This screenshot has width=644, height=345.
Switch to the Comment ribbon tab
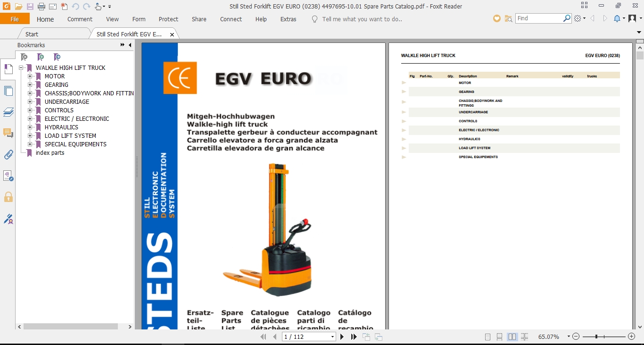coord(80,19)
